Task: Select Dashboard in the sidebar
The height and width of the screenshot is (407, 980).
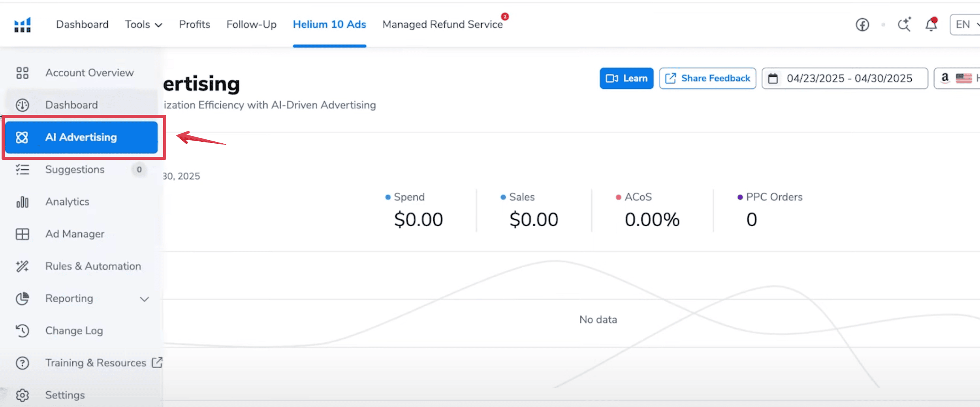Action: point(71,105)
